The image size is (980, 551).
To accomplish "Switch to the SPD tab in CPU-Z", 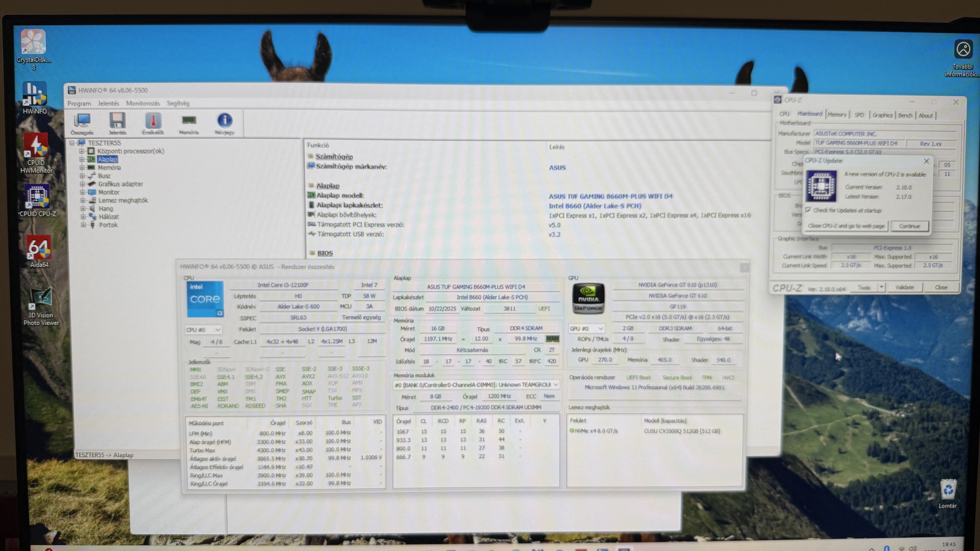I will [x=859, y=115].
